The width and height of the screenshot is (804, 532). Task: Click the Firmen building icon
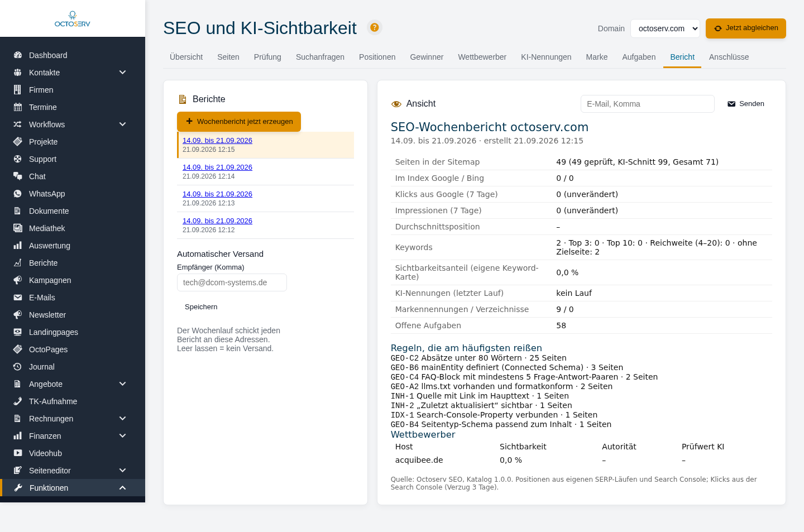18,90
